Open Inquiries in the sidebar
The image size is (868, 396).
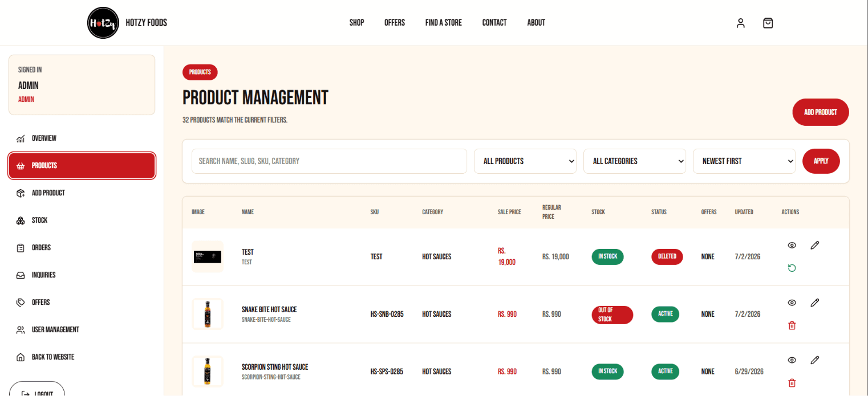82,275
